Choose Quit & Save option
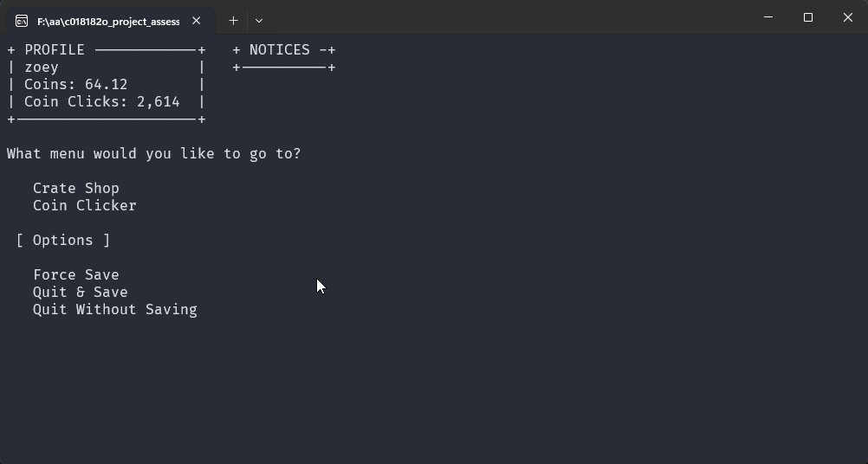Screen dimensions: 868x464 point(81,292)
